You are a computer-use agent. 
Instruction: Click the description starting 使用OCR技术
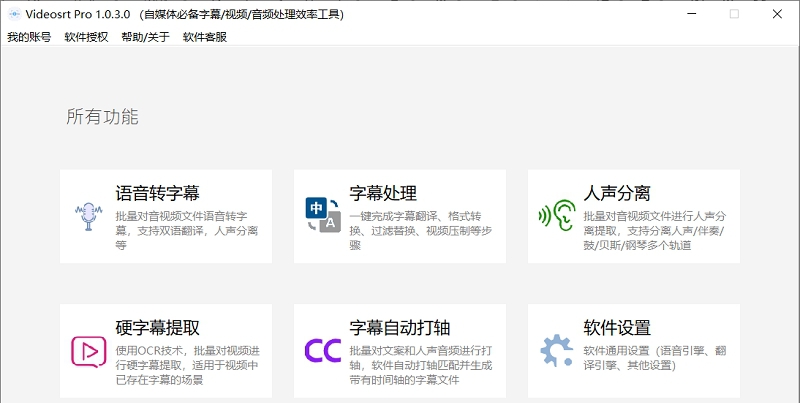[187, 365]
